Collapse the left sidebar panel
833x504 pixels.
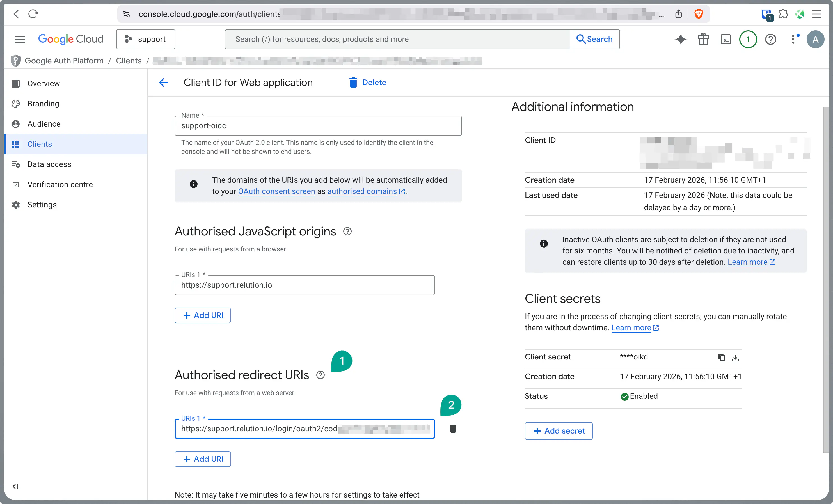[x=15, y=486]
